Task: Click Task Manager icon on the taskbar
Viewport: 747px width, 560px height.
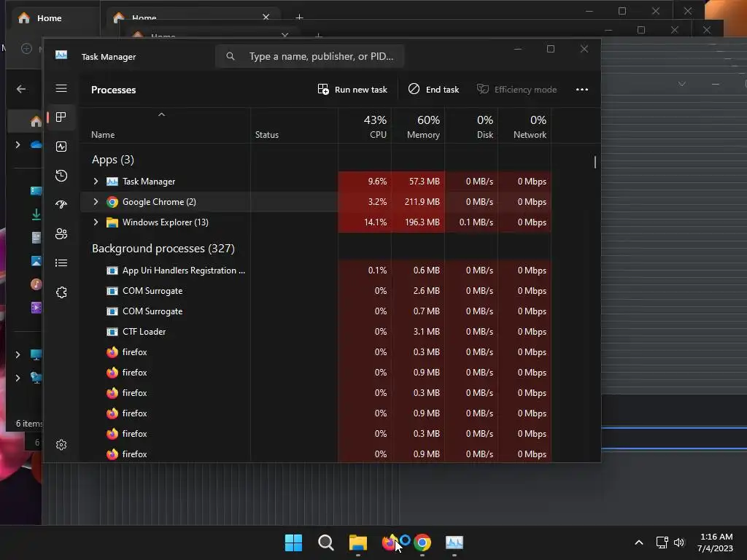Action: 454,542
